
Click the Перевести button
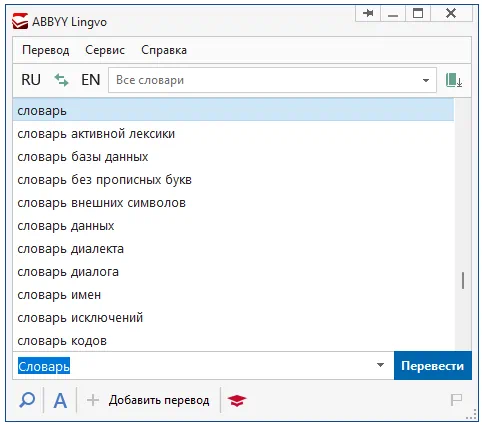click(433, 365)
